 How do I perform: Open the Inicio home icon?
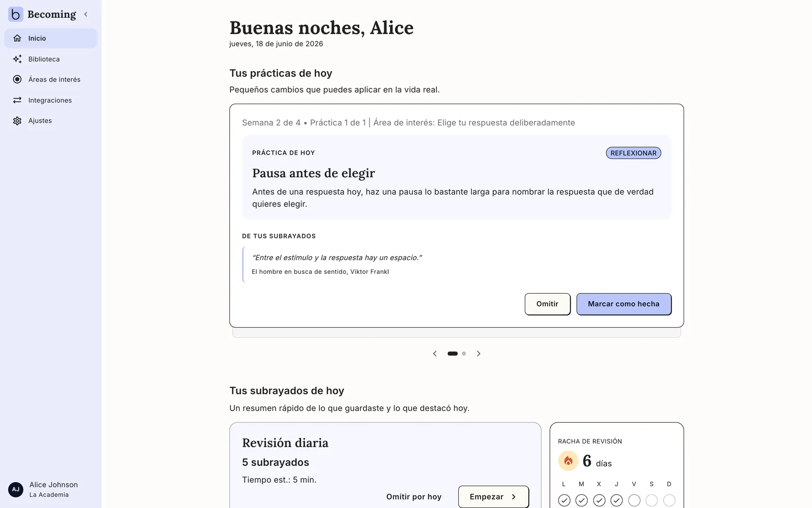(17, 38)
